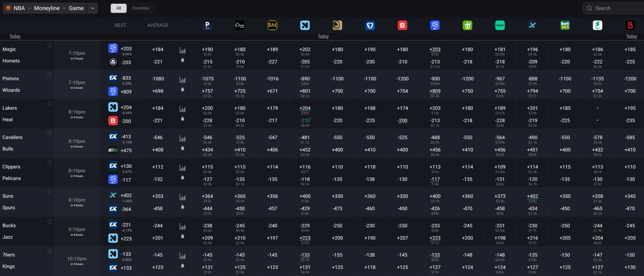This screenshot has height=276, width=644.
Task: Favorite the Lakers vs Heat game star
Action: pyautogui.click(x=49, y=104)
